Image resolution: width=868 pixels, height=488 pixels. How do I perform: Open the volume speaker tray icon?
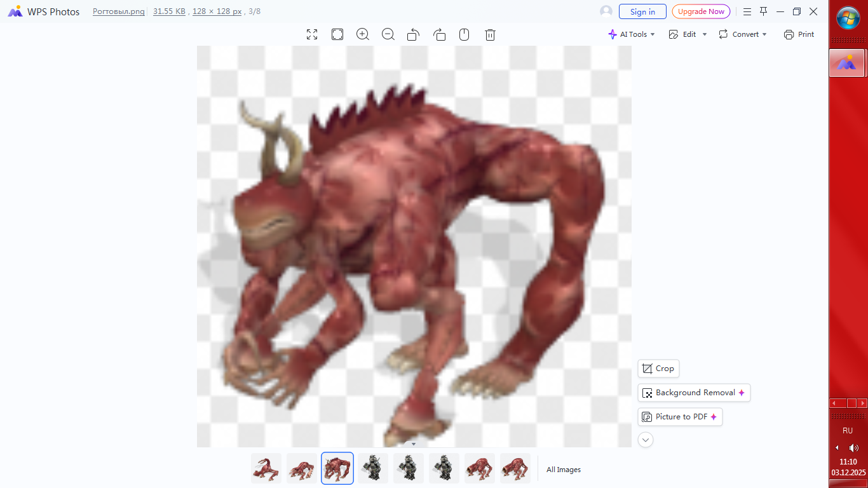click(x=853, y=447)
